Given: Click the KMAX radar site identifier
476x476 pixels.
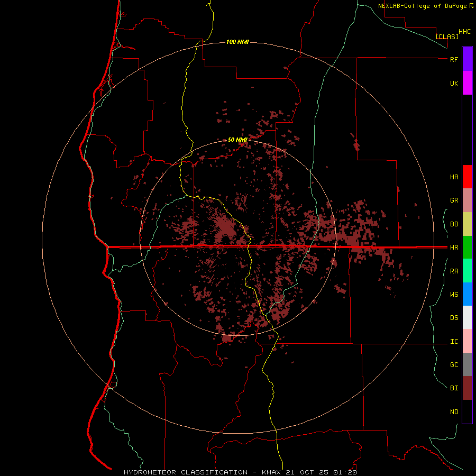Looking at the screenshot, I should [x=271, y=472].
